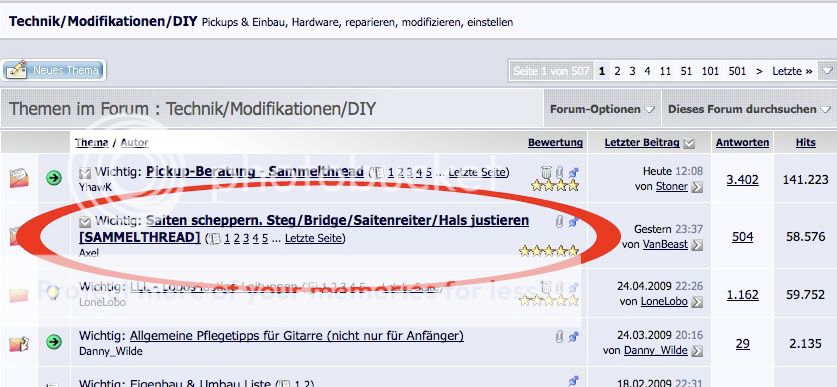
Task: Jump to page 51 in pagination
Action: [x=686, y=71]
